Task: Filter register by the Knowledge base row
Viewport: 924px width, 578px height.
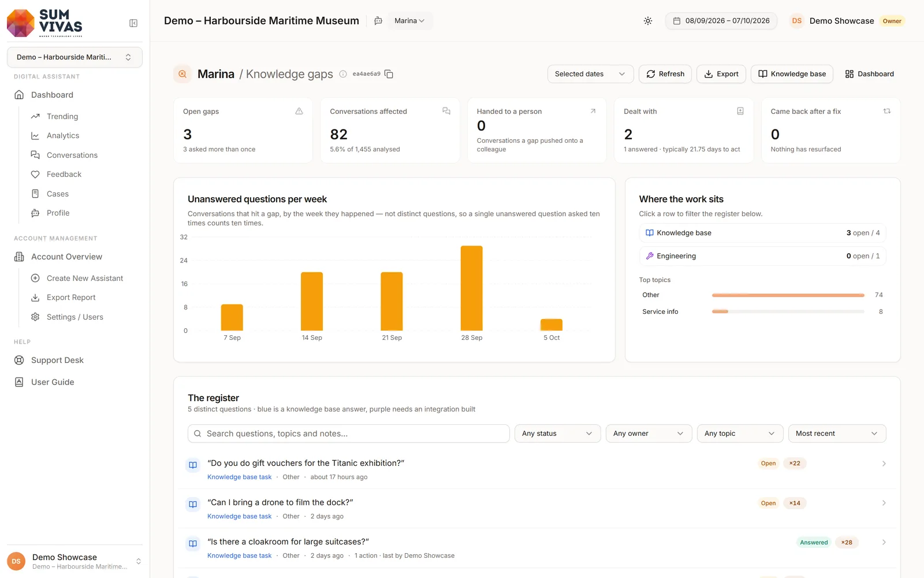Action: (x=762, y=233)
